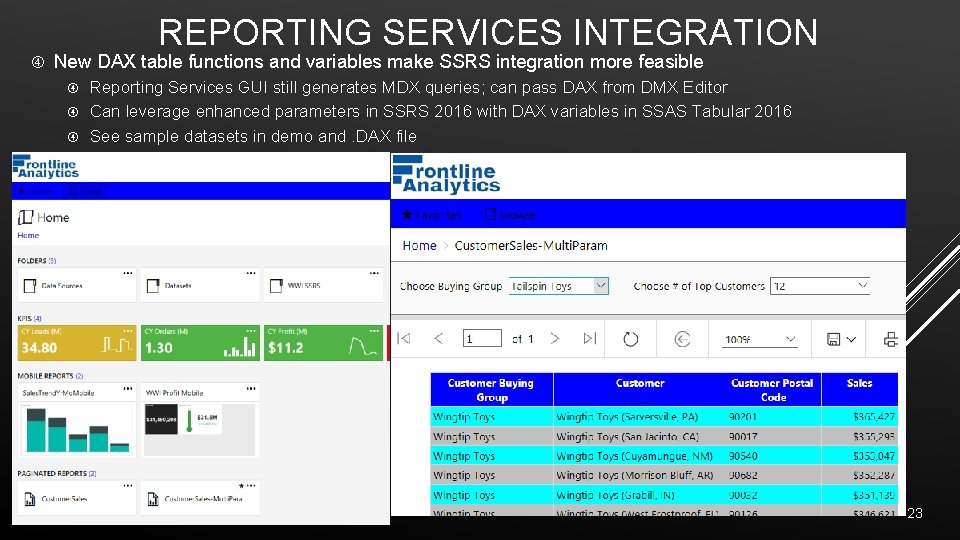Click CustomerSales-MultiParam breadcrumb text
The height and width of the screenshot is (540, 960).
click(531, 246)
